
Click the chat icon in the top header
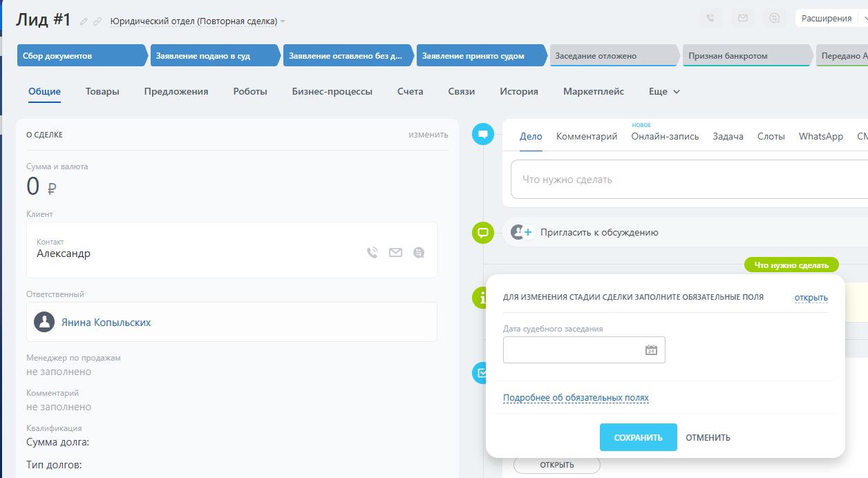[775, 19]
